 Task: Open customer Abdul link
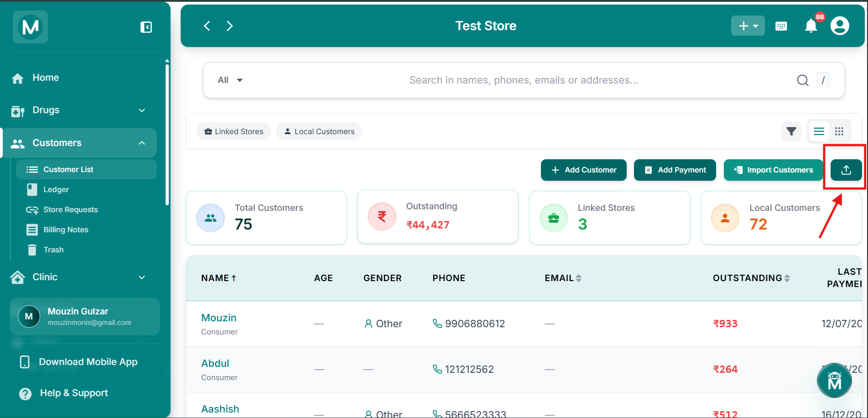[215, 363]
